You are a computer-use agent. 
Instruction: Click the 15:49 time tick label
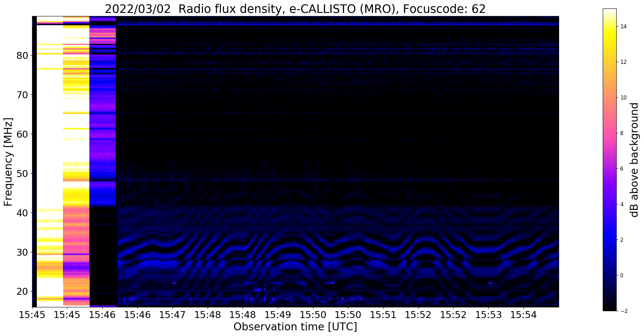278,315
